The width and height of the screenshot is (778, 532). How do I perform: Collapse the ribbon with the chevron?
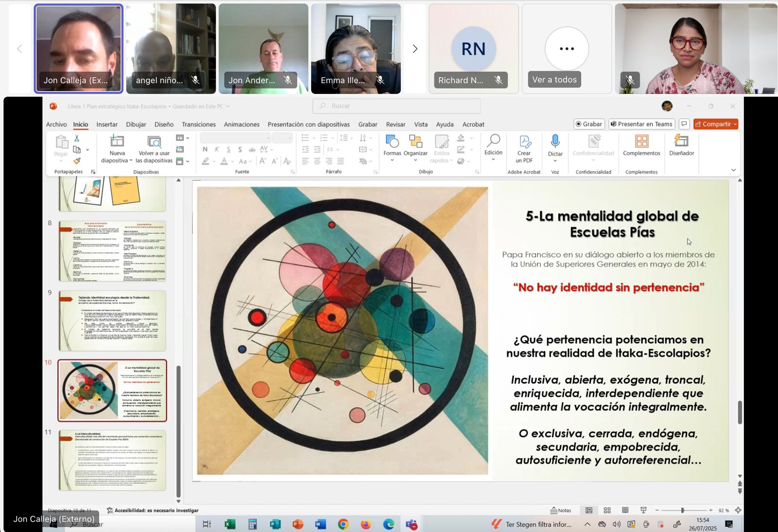coord(733,170)
